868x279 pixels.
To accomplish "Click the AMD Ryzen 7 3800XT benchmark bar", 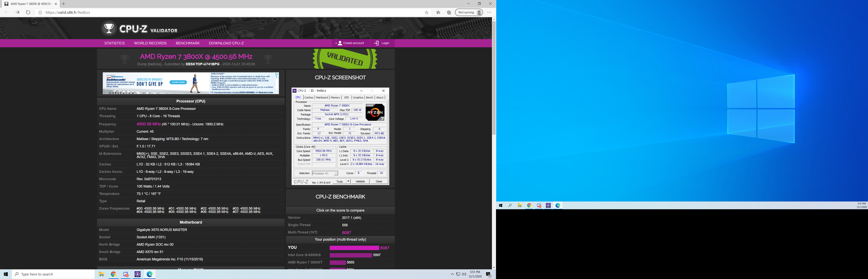I will pyautogui.click(x=338, y=263).
